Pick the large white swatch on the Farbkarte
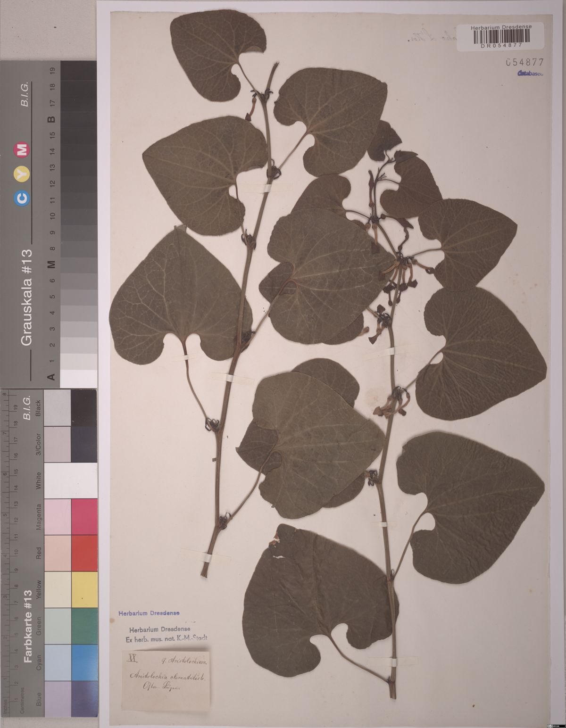This screenshot has height=728, width=566. (71, 480)
